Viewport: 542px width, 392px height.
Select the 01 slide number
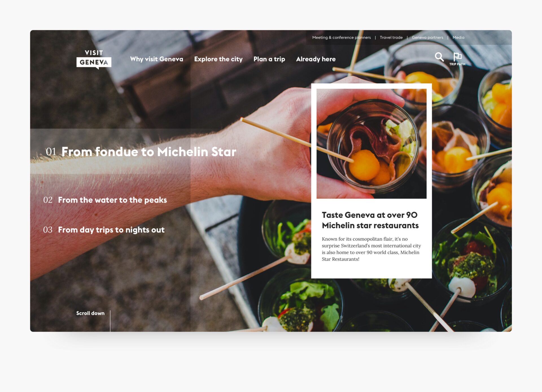coord(51,152)
